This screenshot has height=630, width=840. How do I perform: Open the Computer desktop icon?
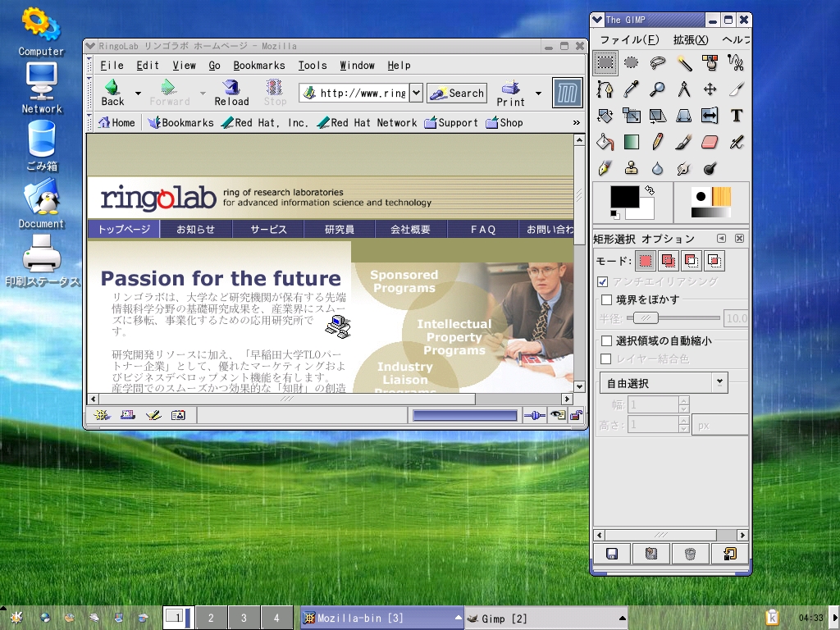pyautogui.click(x=41, y=31)
